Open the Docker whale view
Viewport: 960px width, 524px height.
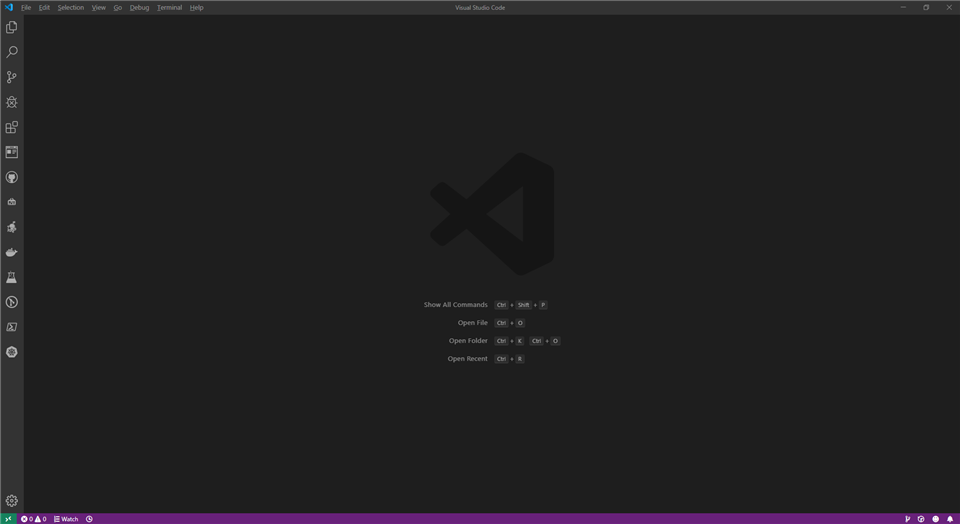click(x=12, y=252)
